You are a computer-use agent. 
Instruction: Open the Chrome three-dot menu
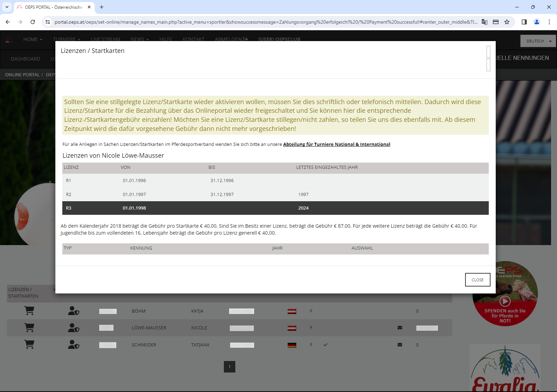tap(549, 22)
